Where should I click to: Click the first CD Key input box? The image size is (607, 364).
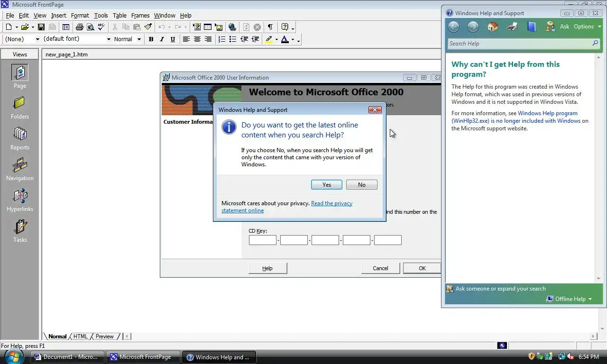coord(263,240)
